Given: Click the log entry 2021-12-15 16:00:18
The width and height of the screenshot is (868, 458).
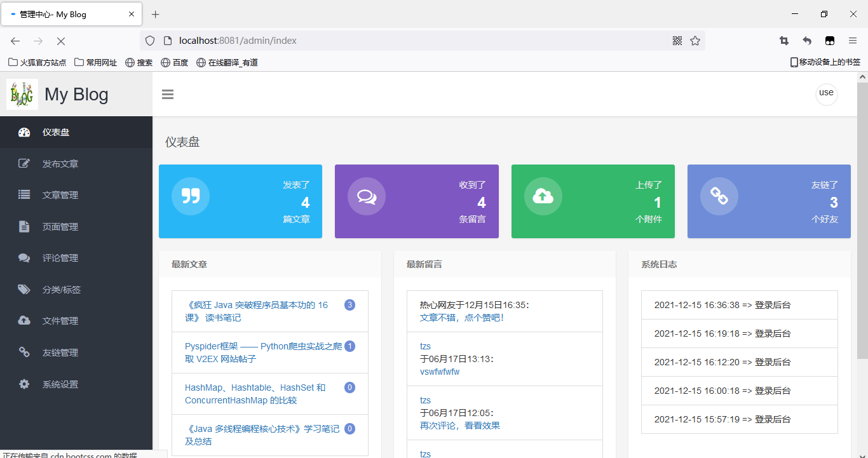Looking at the screenshot, I should (x=740, y=391).
